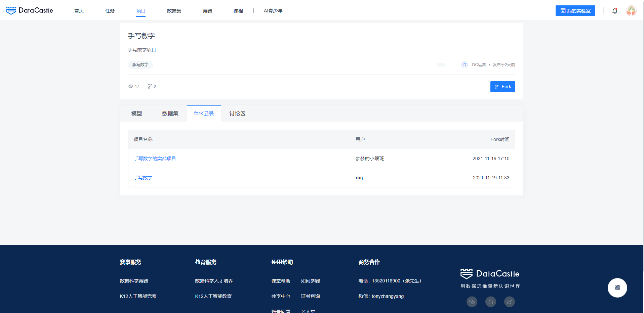Switch to the 模型 tab

point(136,114)
